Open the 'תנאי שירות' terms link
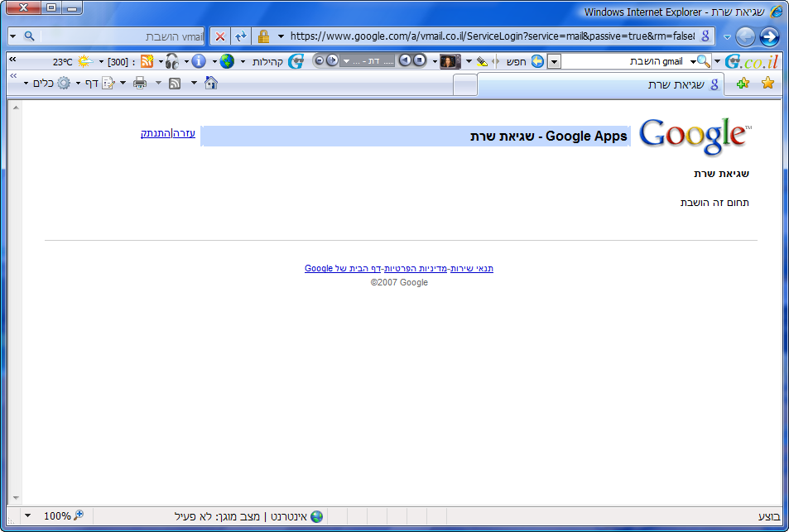The height and width of the screenshot is (532, 789). pos(472,268)
